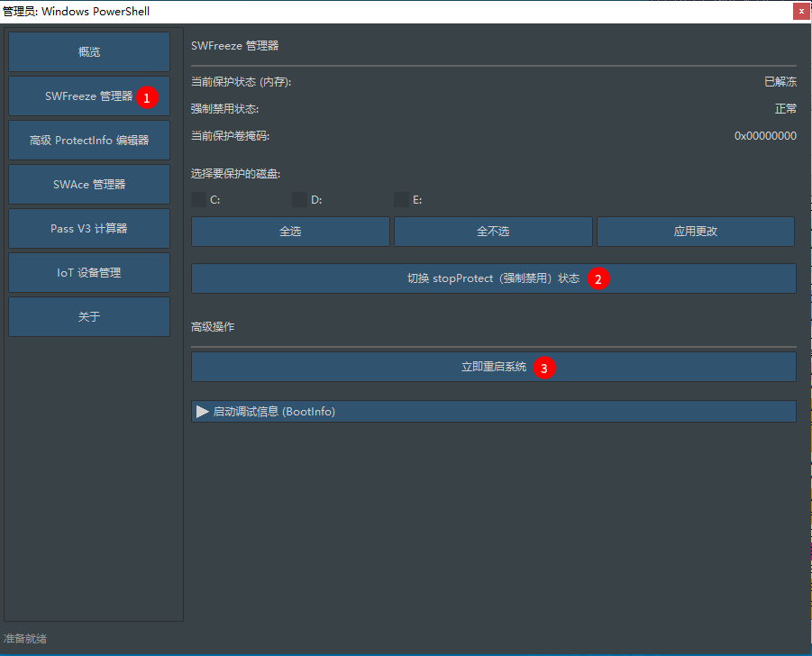Select IoT 设备管理 in the sidebar
The width and height of the screenshot is (812, 656).
(89, 272)
